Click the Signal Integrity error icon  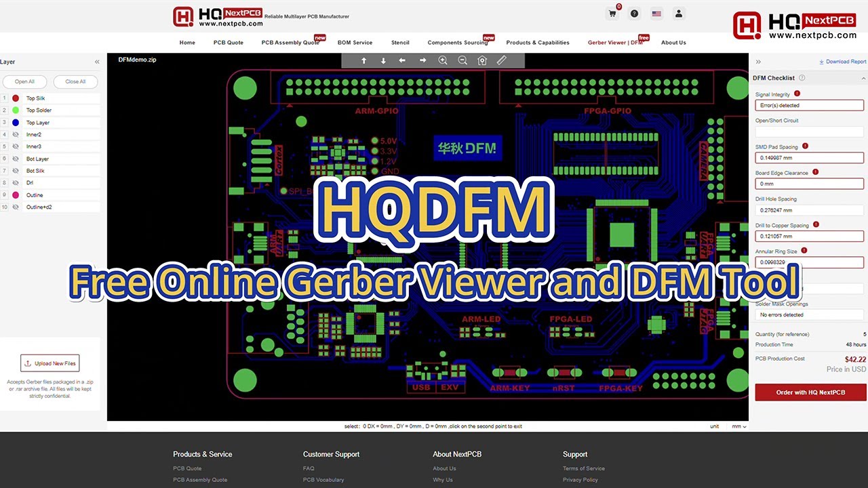click(x=797, y=94)
